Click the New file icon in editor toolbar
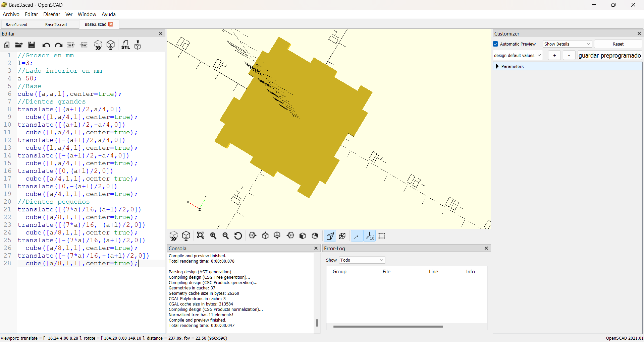The height and width of the screenshot is (342, 644). pos(7,45)
